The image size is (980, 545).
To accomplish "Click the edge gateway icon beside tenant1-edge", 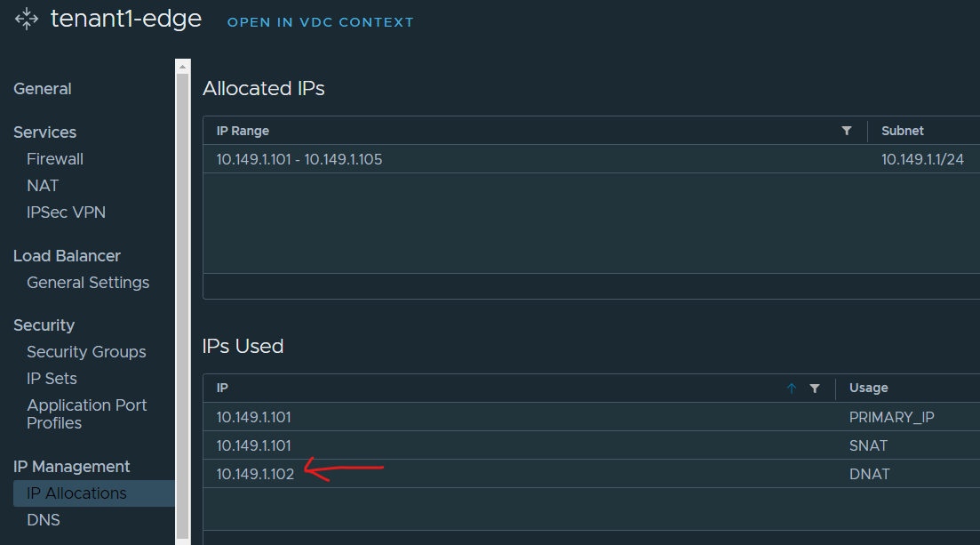I will click(x=27, y=19).
